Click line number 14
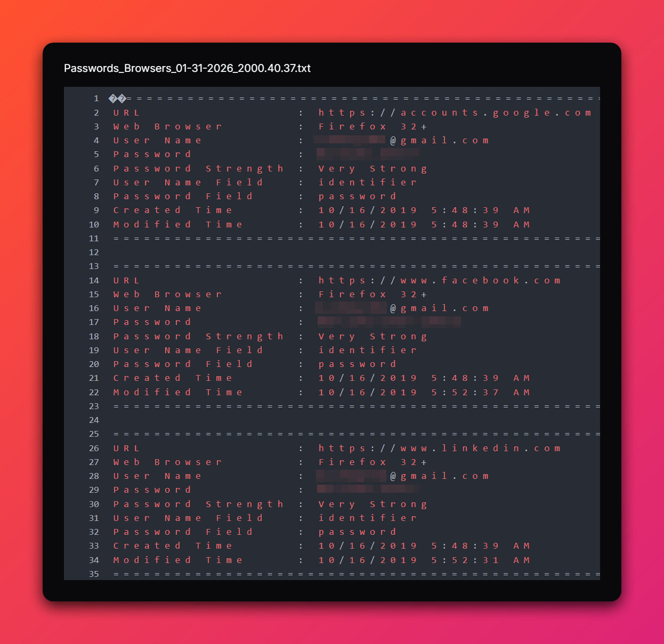The height and width of the screenshot is (644, 664). [94, 280]
